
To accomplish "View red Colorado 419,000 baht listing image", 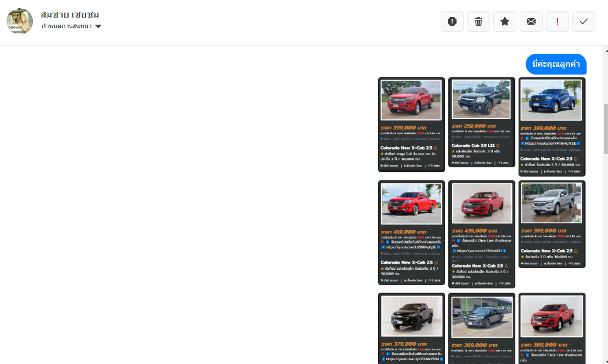I will pos(411,203).
